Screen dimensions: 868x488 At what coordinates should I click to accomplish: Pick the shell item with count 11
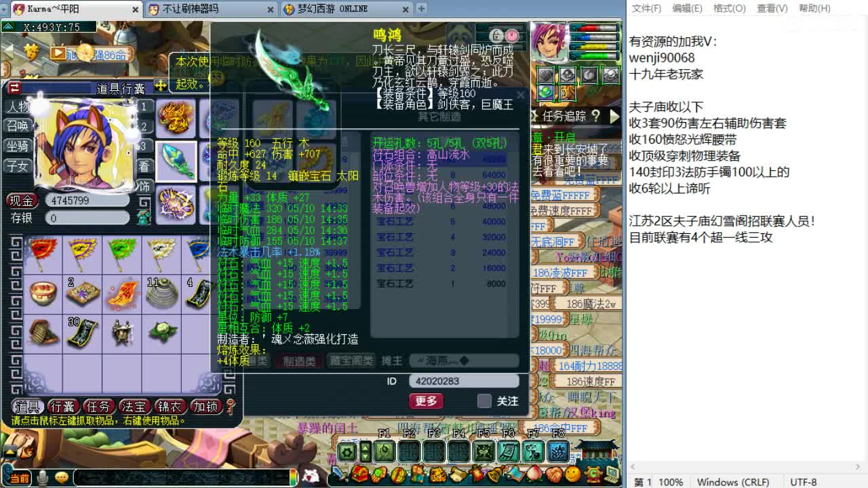[x=161, y=293]
